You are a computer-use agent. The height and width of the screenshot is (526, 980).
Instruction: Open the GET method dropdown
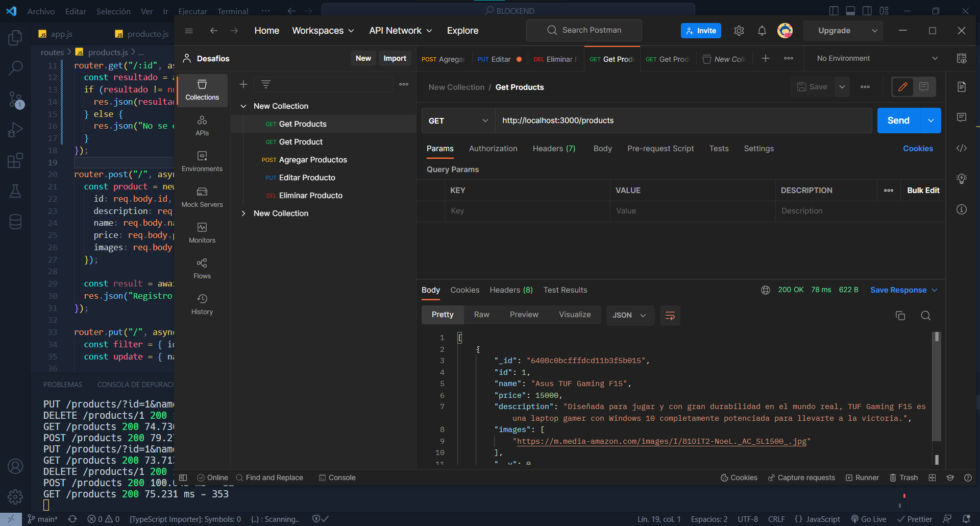(458, 121)
